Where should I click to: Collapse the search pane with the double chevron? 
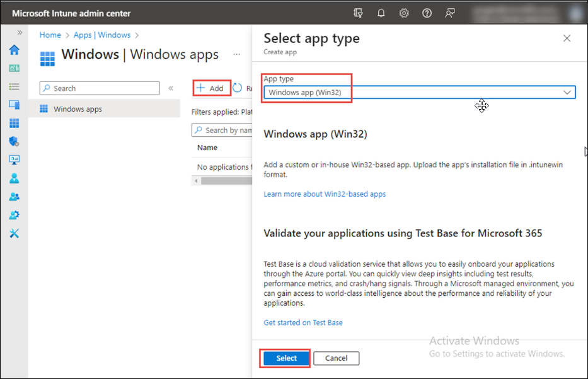coord(171,88)
